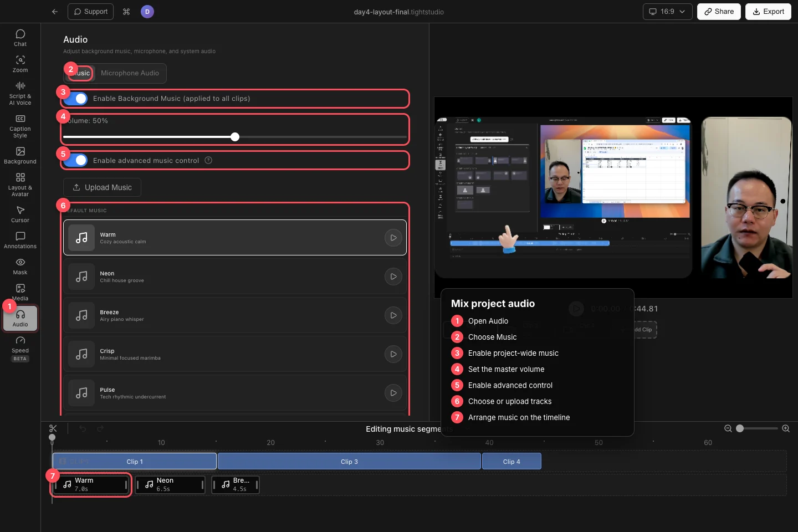798x532 pixels.
Task: Open the command shortcuts icon
Action: coord(126,12)
